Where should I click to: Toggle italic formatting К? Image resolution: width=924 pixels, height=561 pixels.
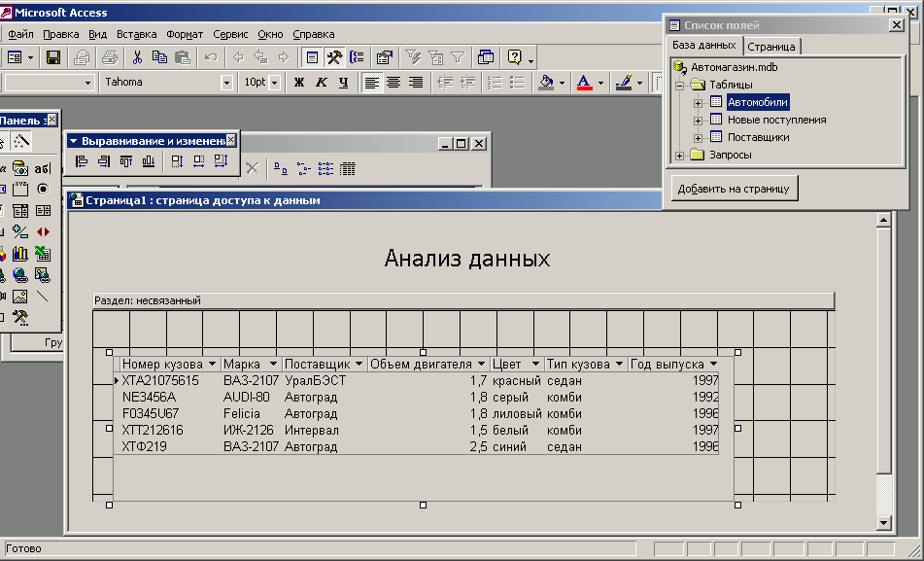(x=322, y=83)
